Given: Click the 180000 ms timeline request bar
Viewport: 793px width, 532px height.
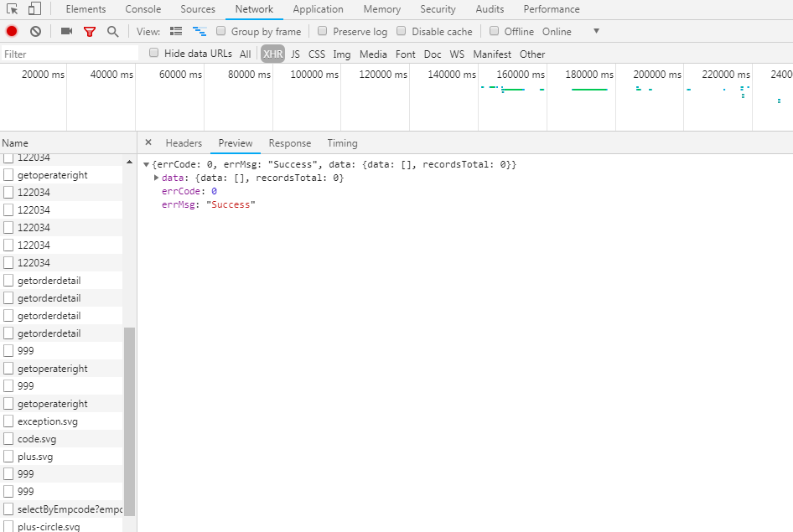Looking at the screenshot, I should pos(589,90).
